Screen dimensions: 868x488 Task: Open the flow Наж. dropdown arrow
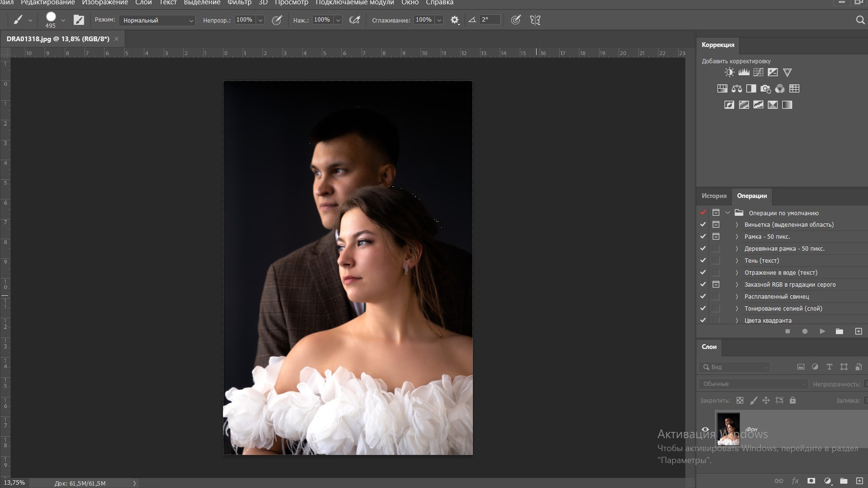[x=338, y=20]
